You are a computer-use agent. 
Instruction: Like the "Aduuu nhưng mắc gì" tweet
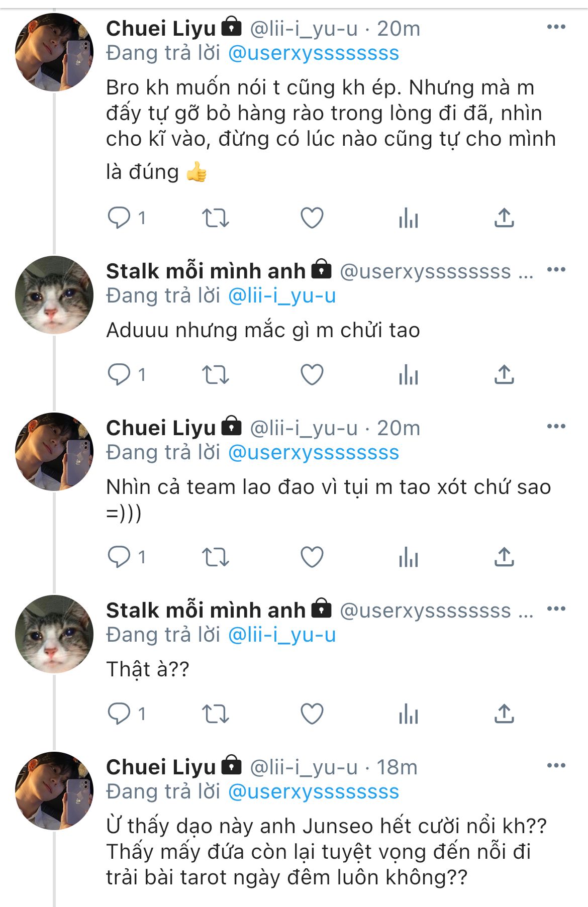click(312, 375)
